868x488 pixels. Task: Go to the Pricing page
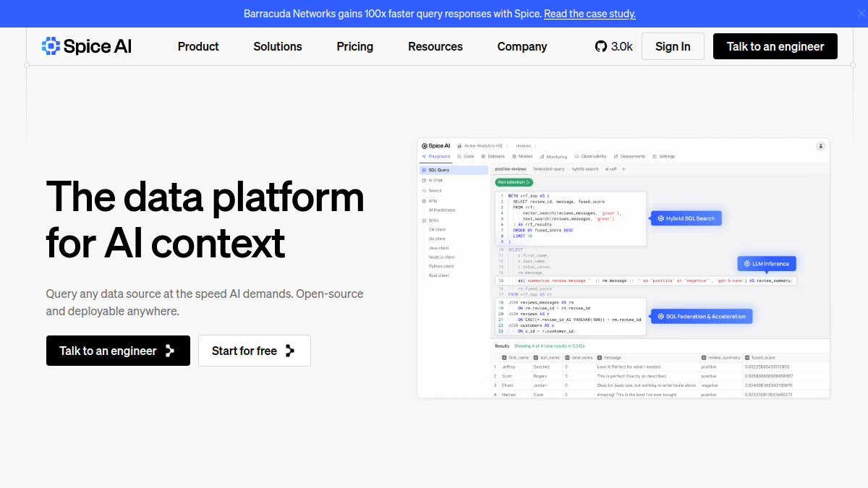pyautogui.click(x=355, y=46)
